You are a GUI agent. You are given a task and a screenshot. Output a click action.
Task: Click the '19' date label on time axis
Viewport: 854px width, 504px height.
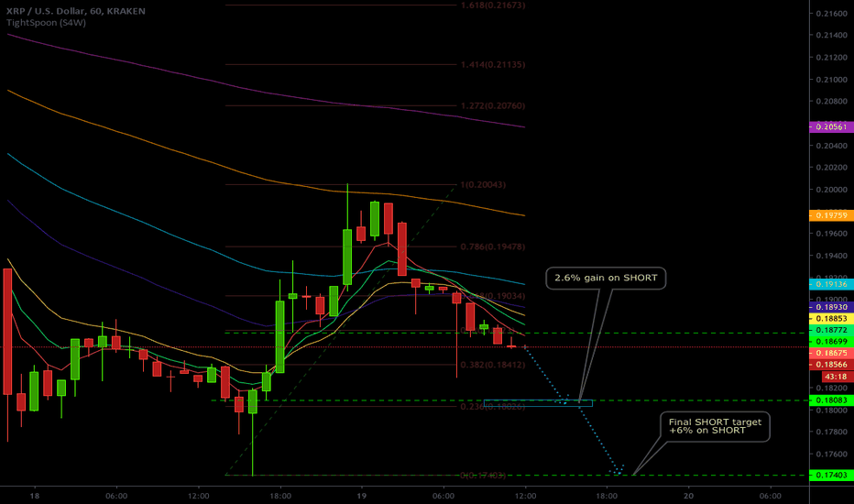[x=362, y=496]
